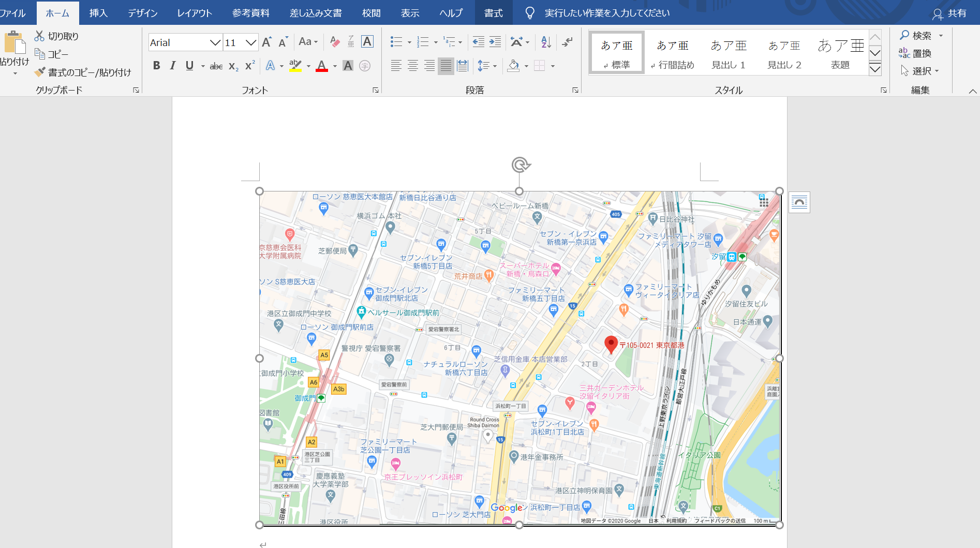Toggle bold formatting

tap(156, 66)
